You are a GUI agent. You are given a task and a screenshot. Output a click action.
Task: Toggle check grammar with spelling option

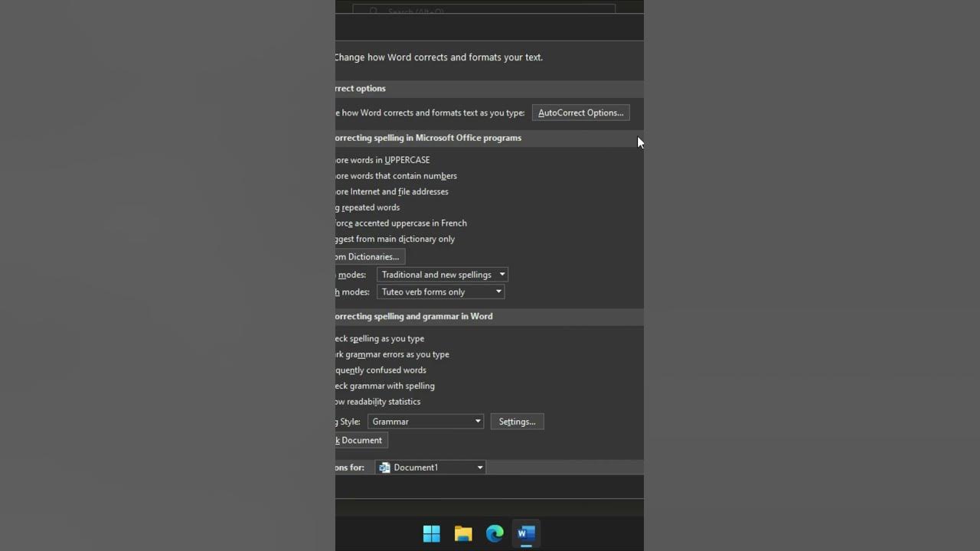pyautogui.click(x=385, y=386)
